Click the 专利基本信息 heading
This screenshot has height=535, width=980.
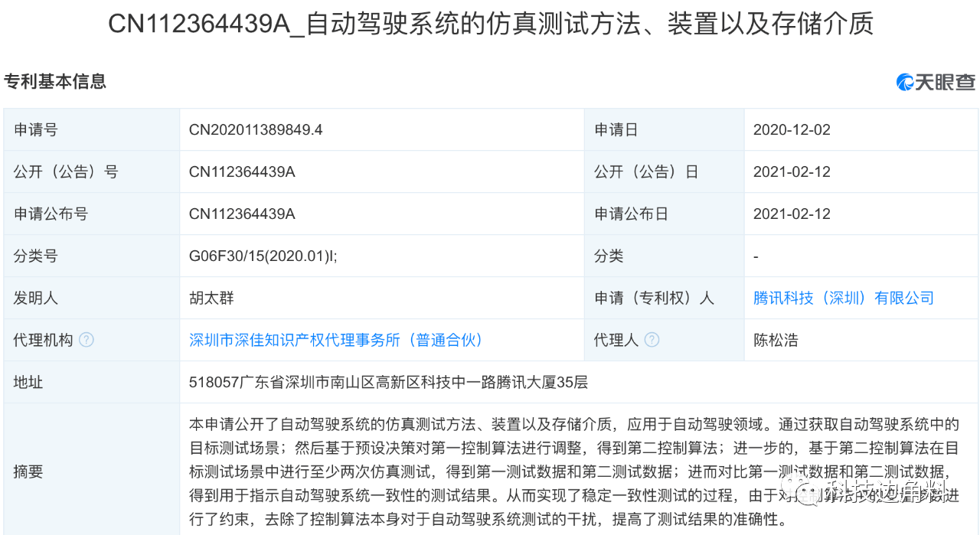tap(55, 81)
